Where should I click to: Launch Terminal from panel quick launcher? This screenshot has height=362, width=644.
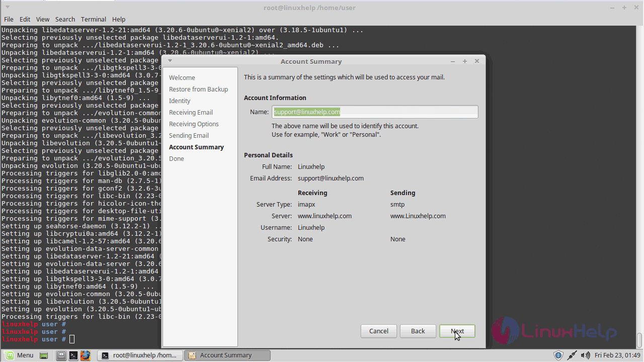pos(73,355)
